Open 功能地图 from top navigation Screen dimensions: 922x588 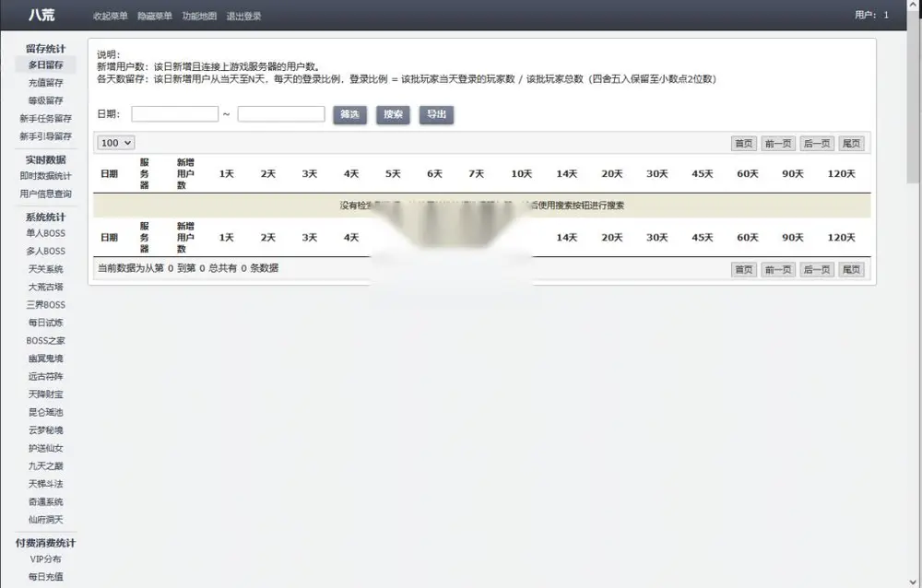[x=199, y=16]
